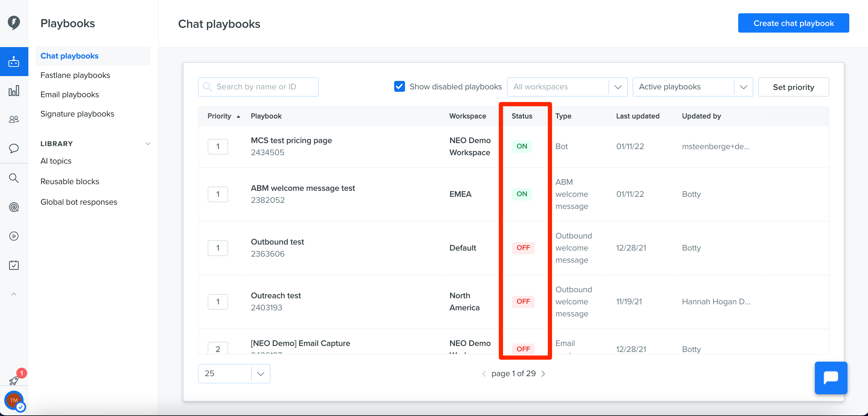This screenshot has width=868, height=416.
Task: Open the All workspaces dropdown
Action: tap(567, 87)
